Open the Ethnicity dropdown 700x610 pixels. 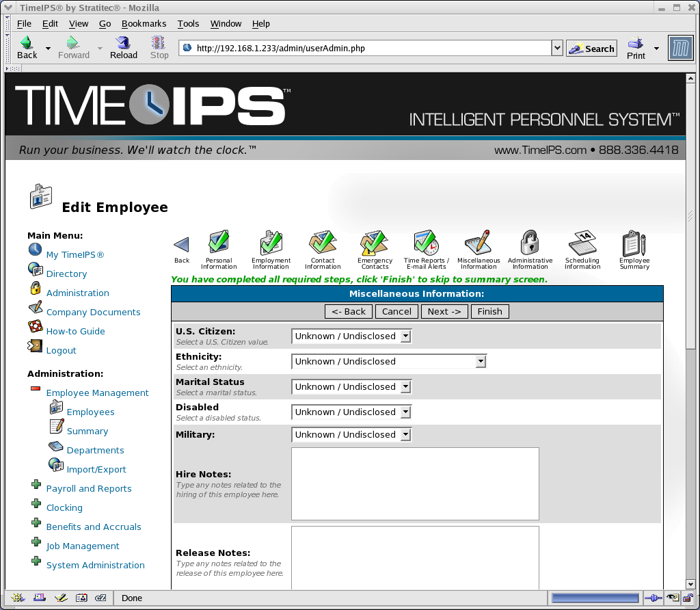[388, 361]
